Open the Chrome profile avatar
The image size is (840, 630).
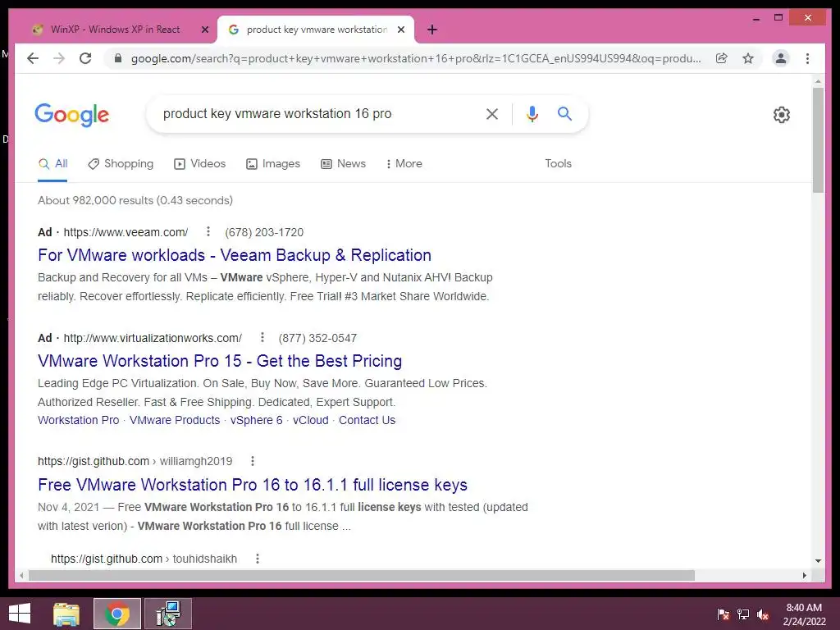(x=781, y=58)
